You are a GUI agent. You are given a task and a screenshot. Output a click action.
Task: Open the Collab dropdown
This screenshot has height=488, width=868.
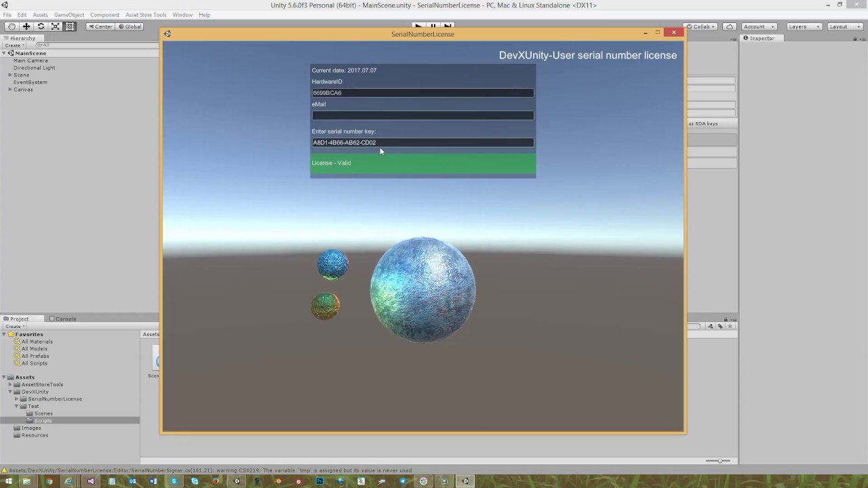702,26
